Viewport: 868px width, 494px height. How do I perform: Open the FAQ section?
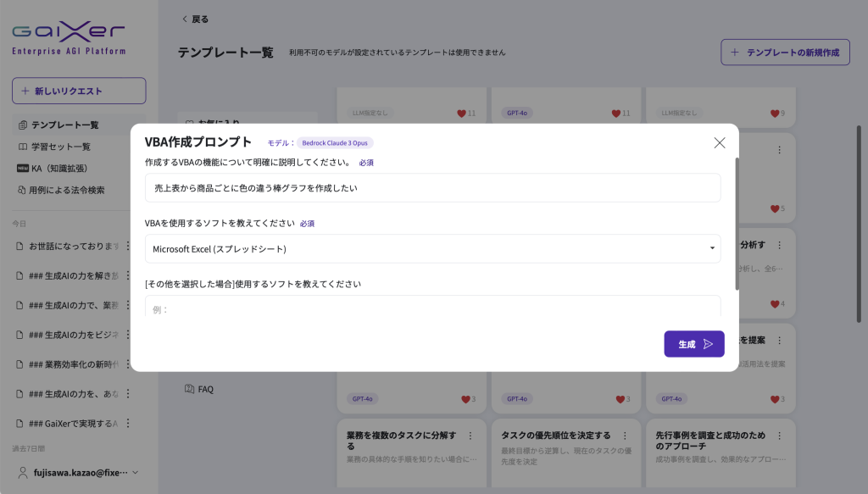[x=205, y=389]
